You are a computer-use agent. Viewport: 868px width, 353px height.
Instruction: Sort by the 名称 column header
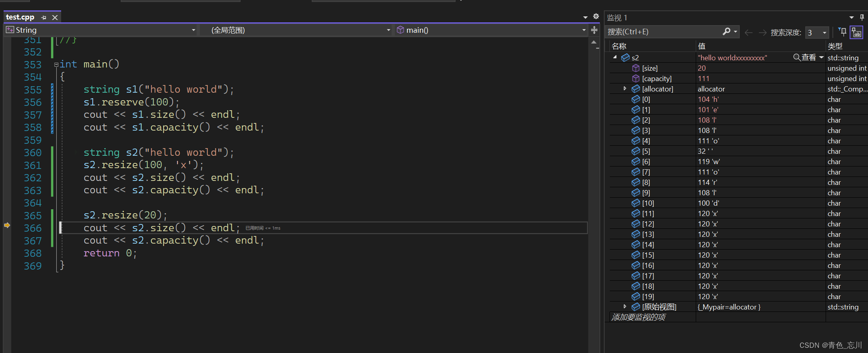(619, 46)
